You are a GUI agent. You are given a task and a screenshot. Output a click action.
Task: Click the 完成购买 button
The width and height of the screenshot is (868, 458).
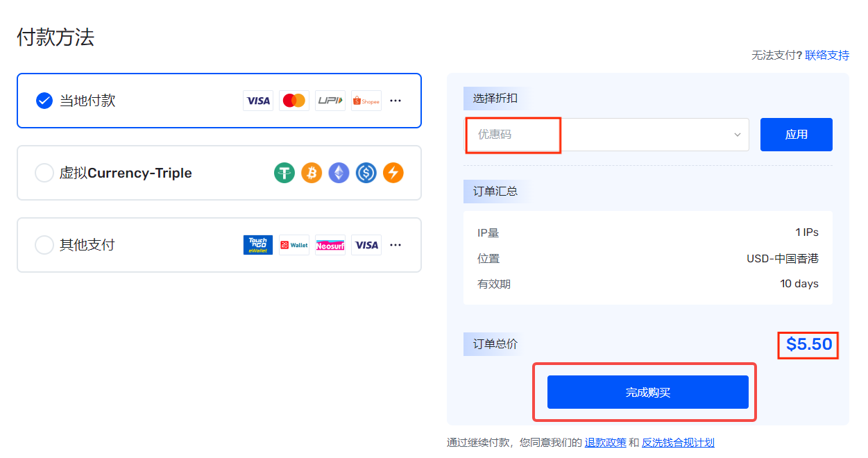(648, 392)
